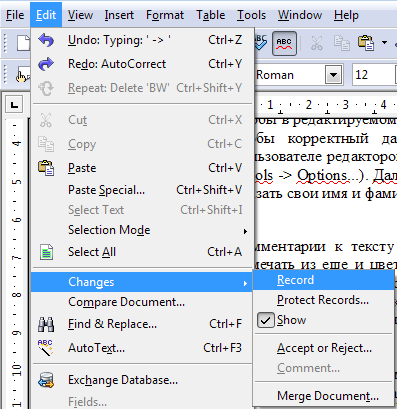
Task: Expand the Paste toolbar dropdown arrow
Action: [384, 43]
